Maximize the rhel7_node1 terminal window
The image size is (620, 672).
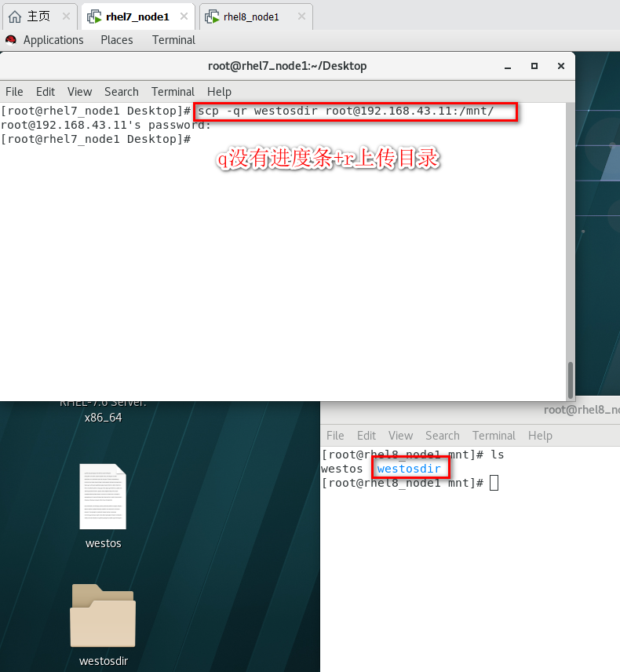pyautogui.click(x=534, y=66)
